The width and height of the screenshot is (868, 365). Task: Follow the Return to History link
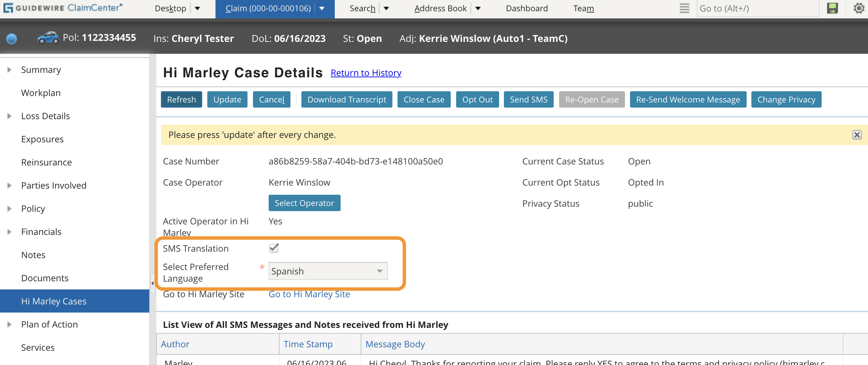point(365,73)
